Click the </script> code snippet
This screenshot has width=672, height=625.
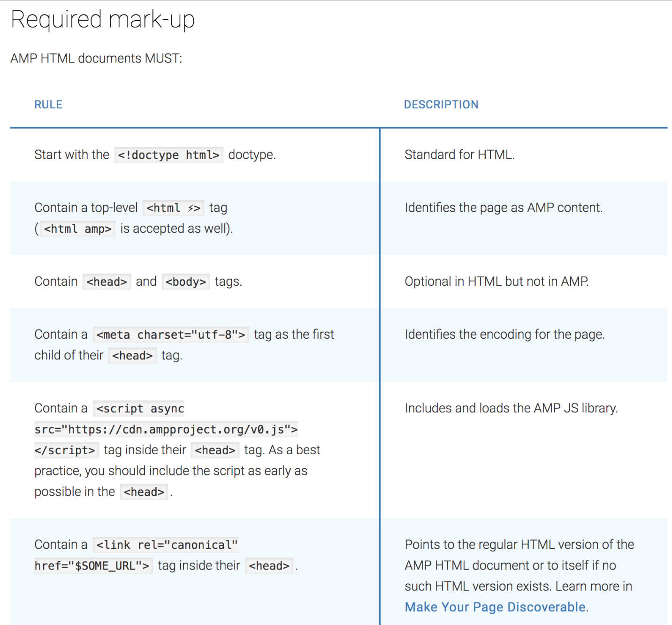(x=66, y=450)
